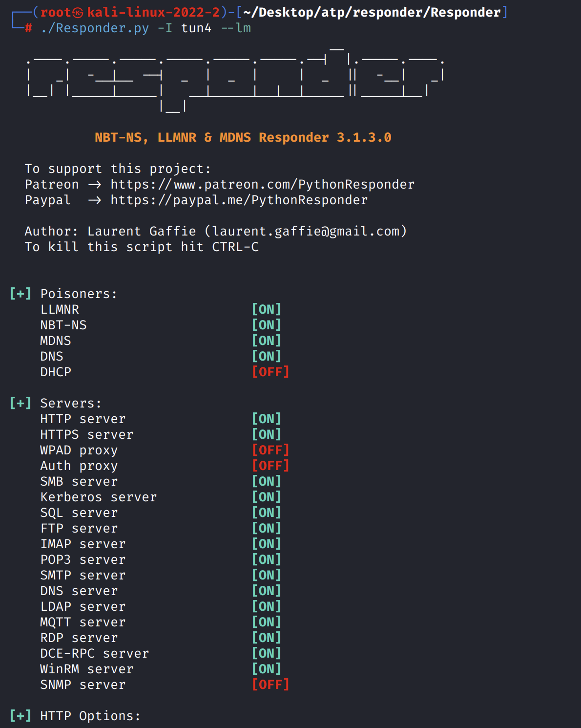Click the ./Responder.py command text
This screenshot has height=728, width=581.
(x=95, y=28)
